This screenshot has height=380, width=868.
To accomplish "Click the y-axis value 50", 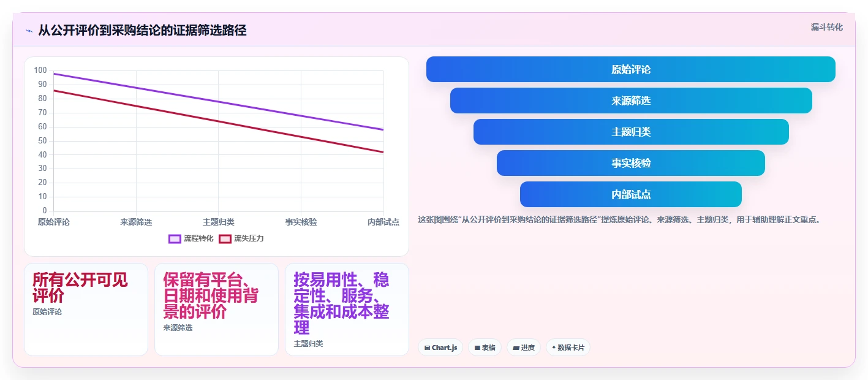I will tap(42, 140).
